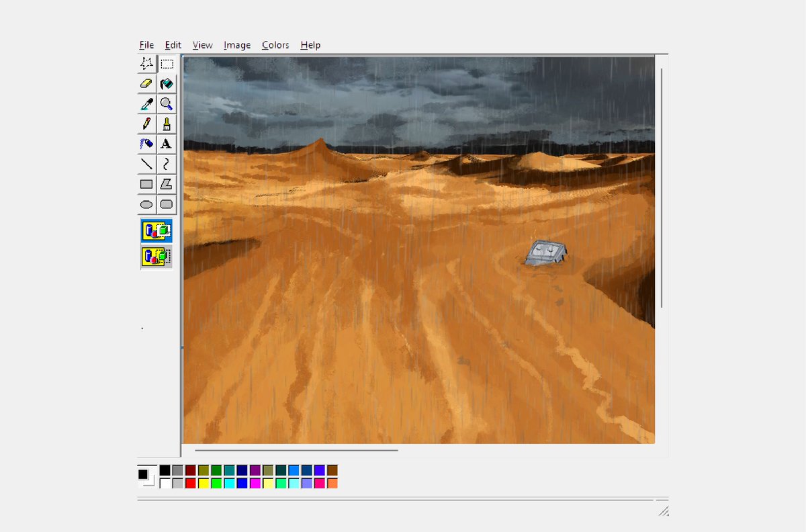Image resolution: width=806 pixels, height=532 pixels.
Task: Choose the bright red swatch
Action: click(x=191, y=483)
